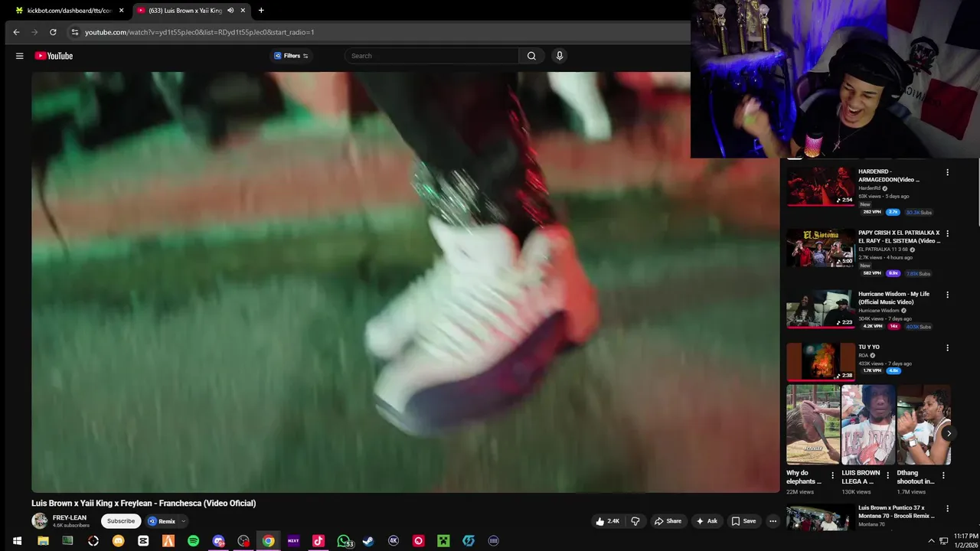Open Luis Brown x Puntico 37 Brocoli Remix

pyautogui.click(x=896, y=512)
